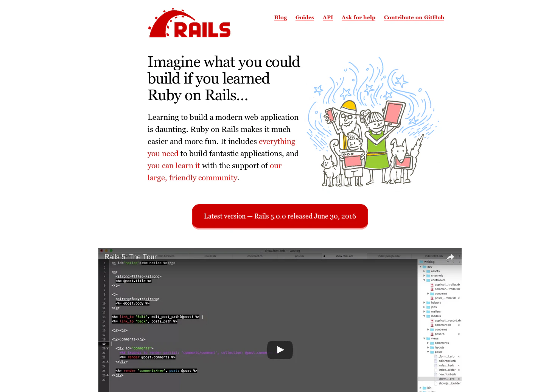
Task: Follow the "you can learn it" link
Action: pyautogui.click(x=174, y=166)
